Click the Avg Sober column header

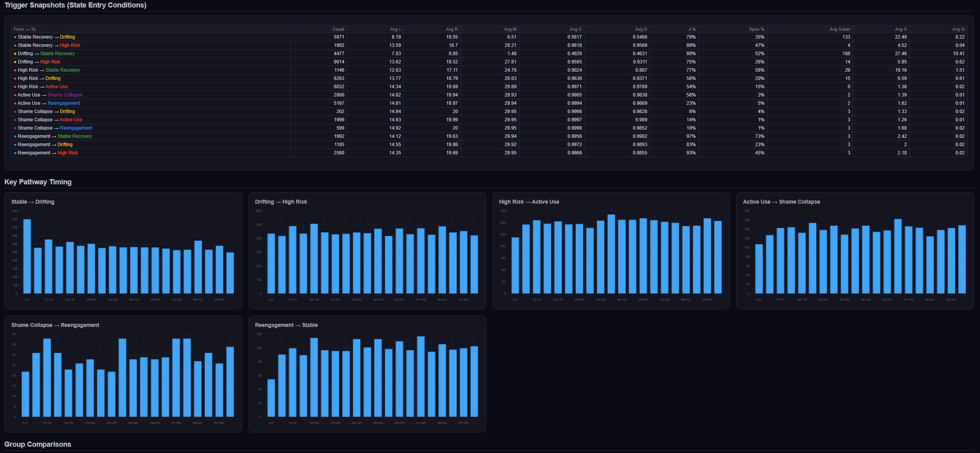pyautogui.click(x=840, y=29)
